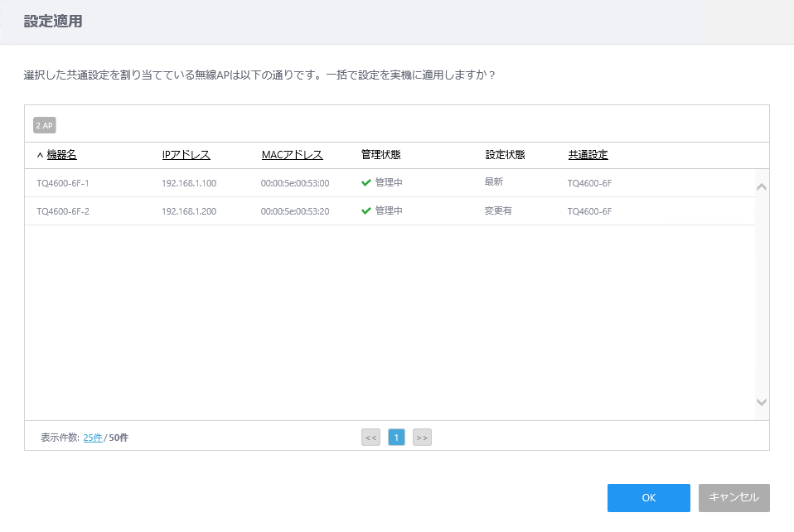
Task: Select the row showing 変更有 status
Action: [249, 210]
